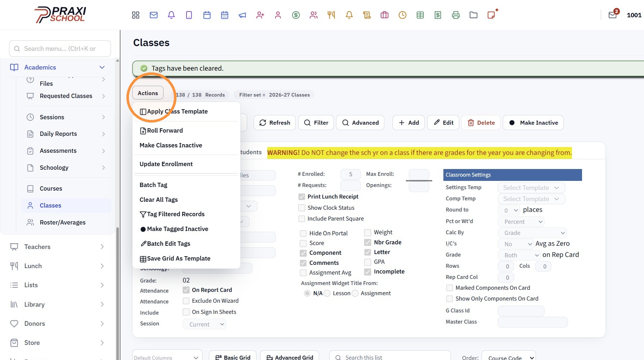Open the clock icon in top toolbar
Viewport: 644px width, 360px height.
pyautogui.click(x=403, y=15)
